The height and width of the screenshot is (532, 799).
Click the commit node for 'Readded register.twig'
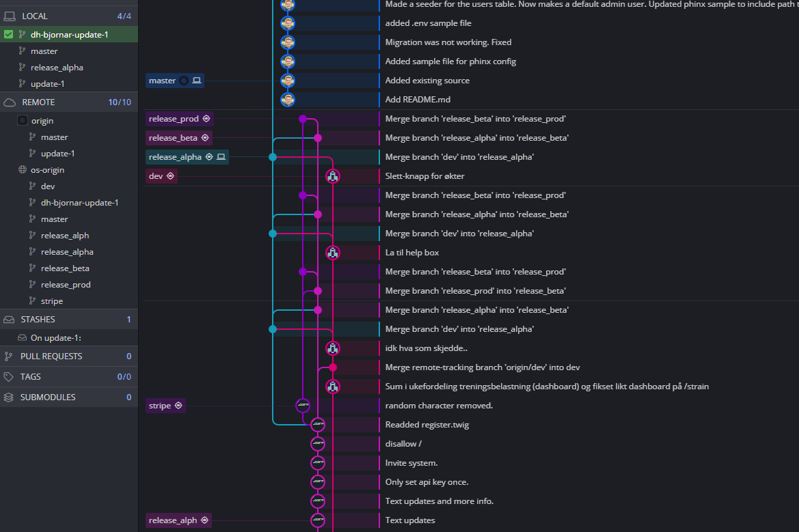[x=318, y=425]
